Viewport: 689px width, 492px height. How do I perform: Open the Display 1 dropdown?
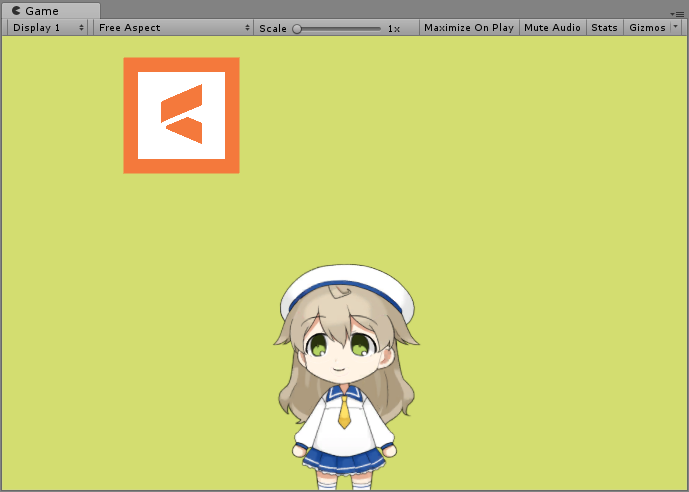click(x=47, y=28)
